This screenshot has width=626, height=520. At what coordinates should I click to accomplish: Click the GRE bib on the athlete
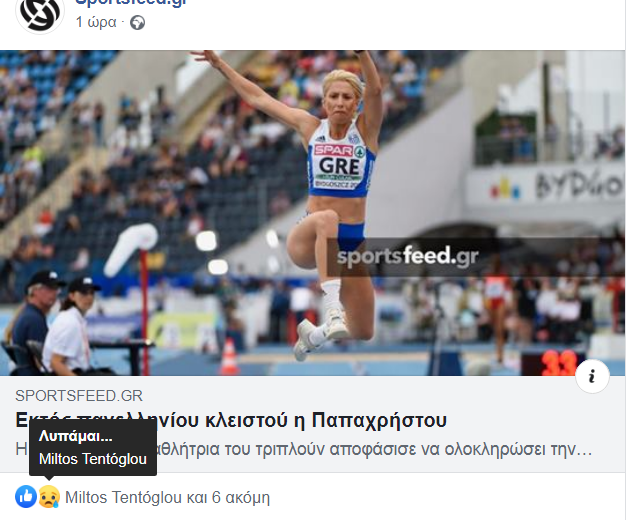(339, 166)
